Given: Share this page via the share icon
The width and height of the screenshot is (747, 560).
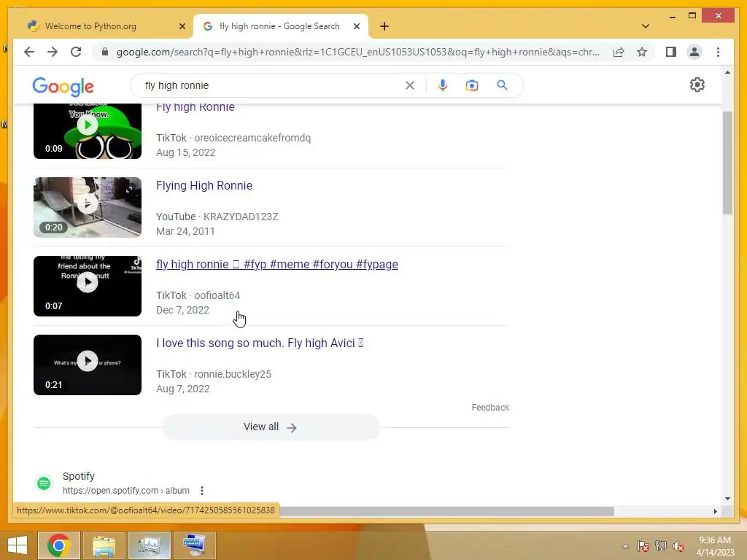Looking at the screenshot, I should click(619, 52).
